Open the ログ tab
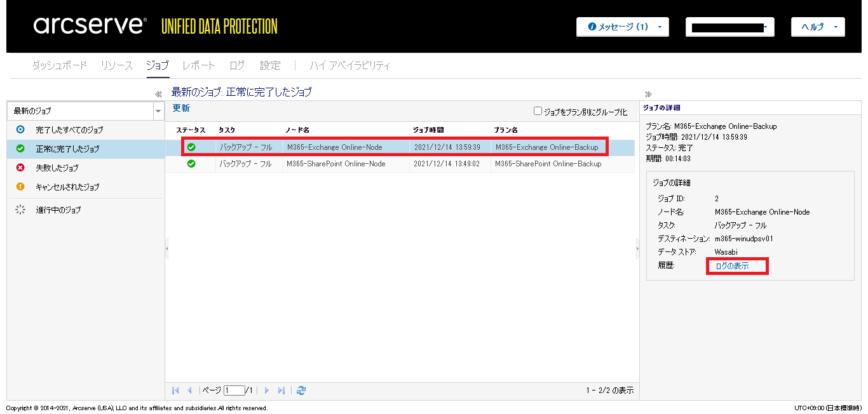Image resolution: width=868 pixels, height=414 pixels. click(x=237, y=65)
